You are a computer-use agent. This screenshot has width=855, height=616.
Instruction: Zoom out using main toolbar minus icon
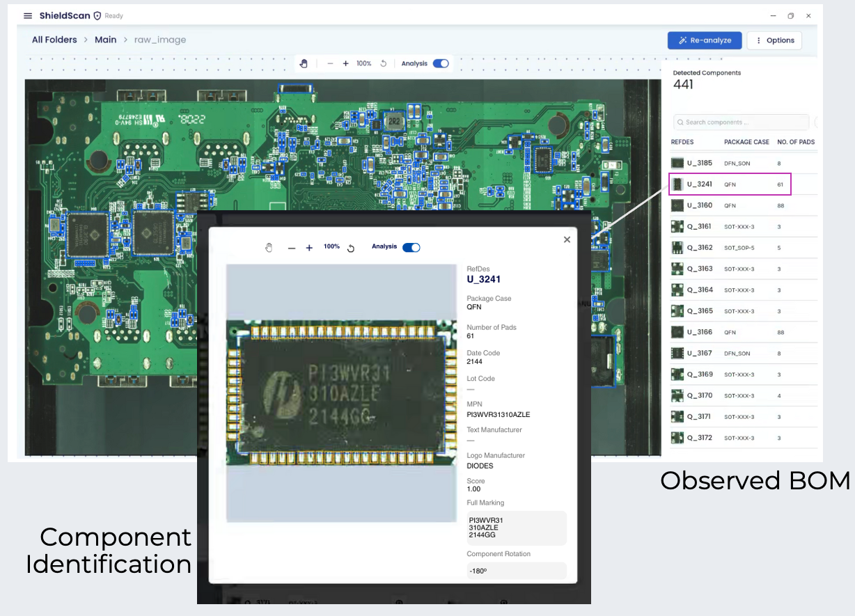tap(330, 63)
